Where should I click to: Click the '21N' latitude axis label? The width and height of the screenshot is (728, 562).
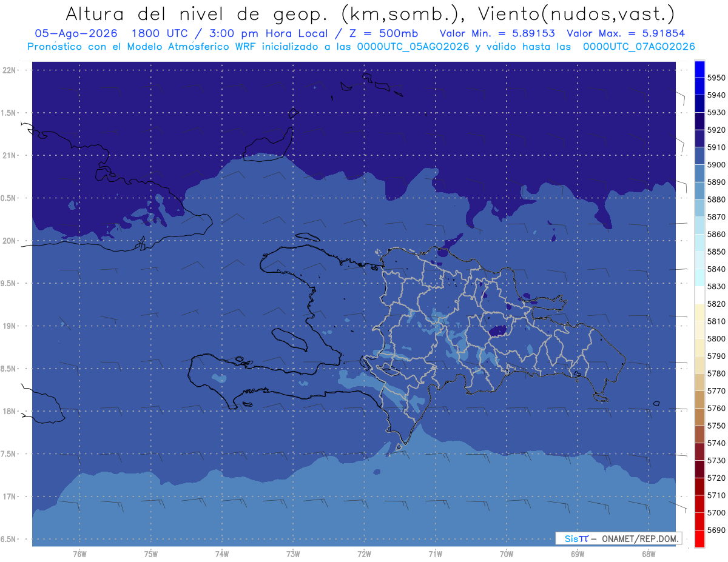(9, 155)
